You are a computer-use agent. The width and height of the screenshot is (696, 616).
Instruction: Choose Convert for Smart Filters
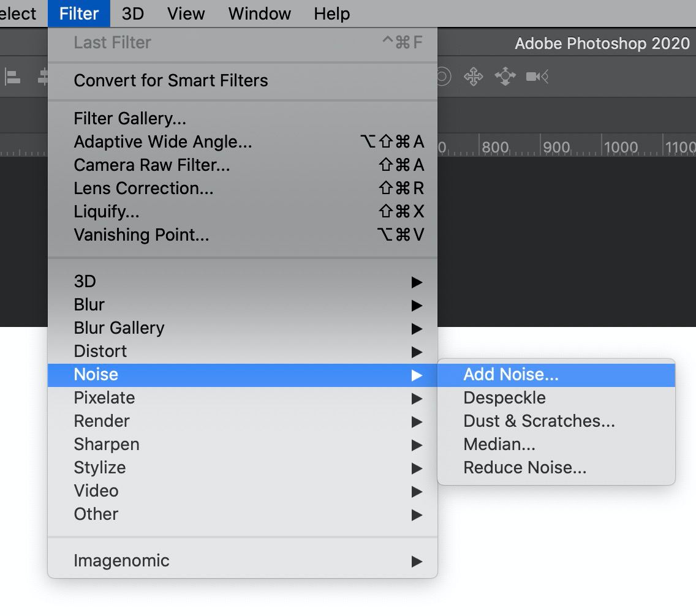click(x=243, y=81)
